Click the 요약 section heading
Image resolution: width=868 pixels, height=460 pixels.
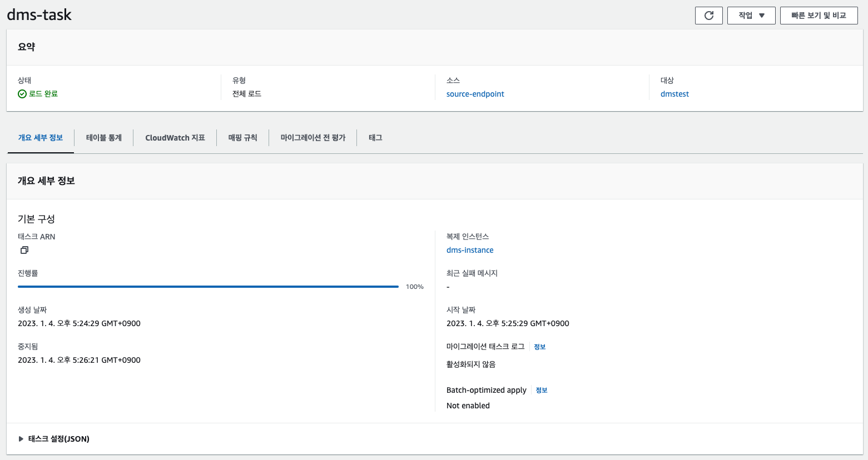point(26,47)
